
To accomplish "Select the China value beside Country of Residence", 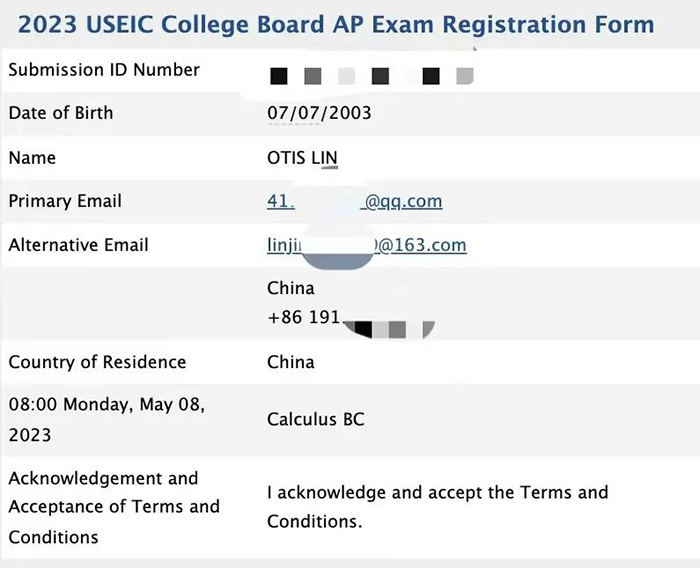I will [x=291, y=362].
